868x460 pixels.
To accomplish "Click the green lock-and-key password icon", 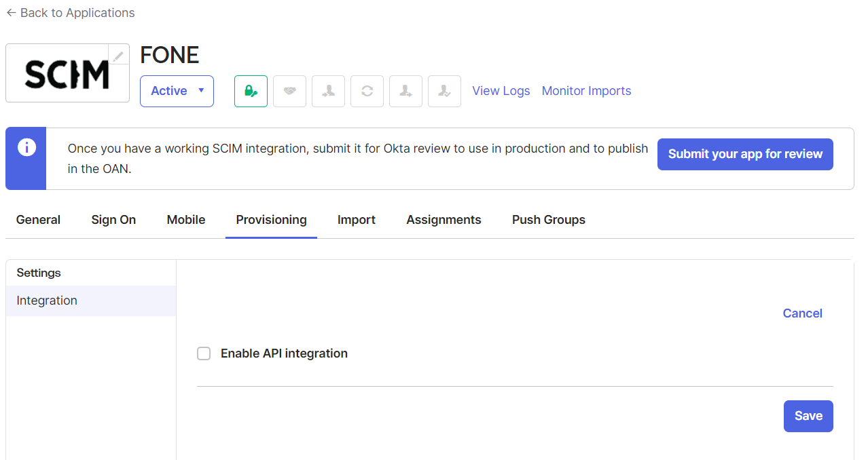I will click(251, 91).
